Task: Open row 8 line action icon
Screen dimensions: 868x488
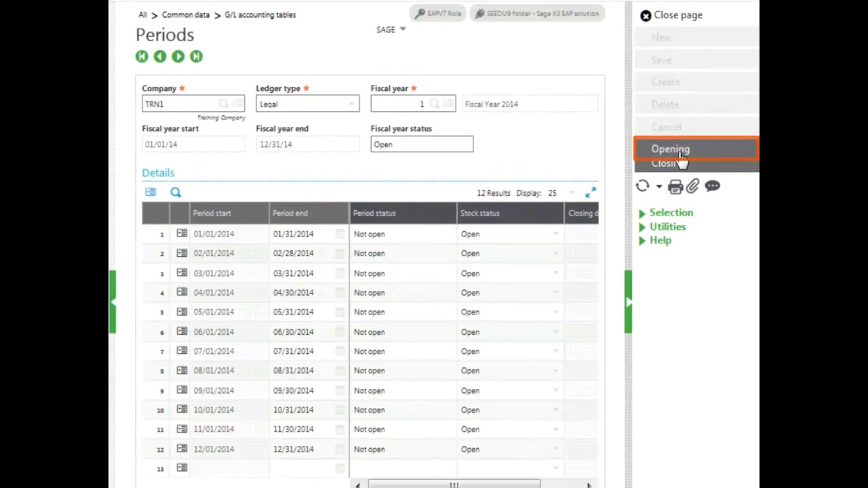Action: [182, 370]
